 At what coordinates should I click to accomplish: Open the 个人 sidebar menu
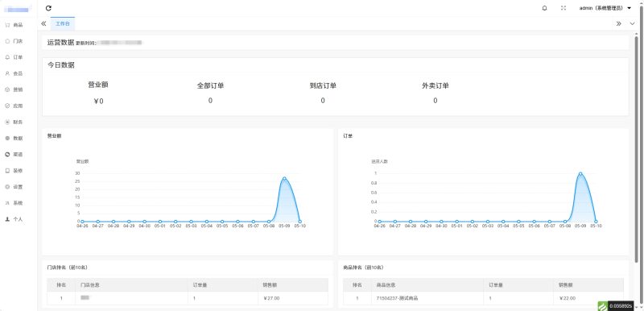coord(14,219)
